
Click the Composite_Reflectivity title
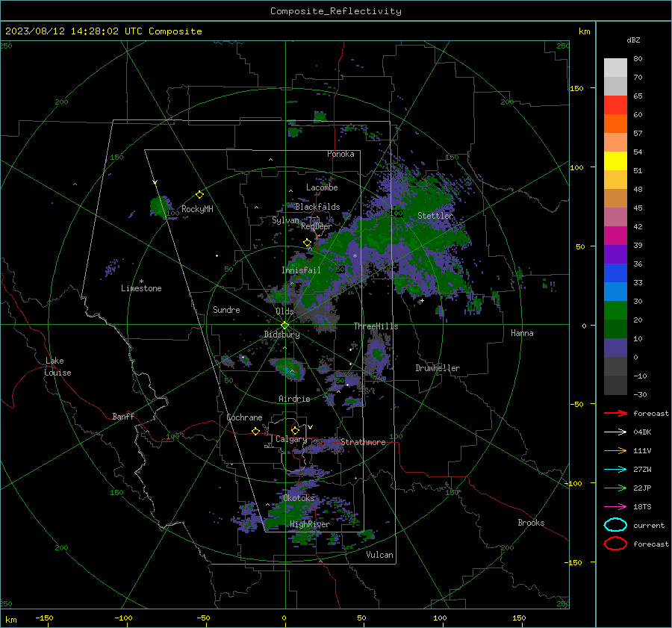[x=335, y=11]
